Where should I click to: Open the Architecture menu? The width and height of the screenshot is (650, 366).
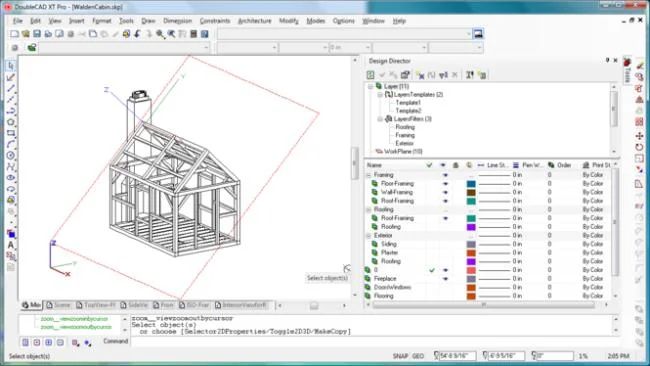[x=255, y=21]
